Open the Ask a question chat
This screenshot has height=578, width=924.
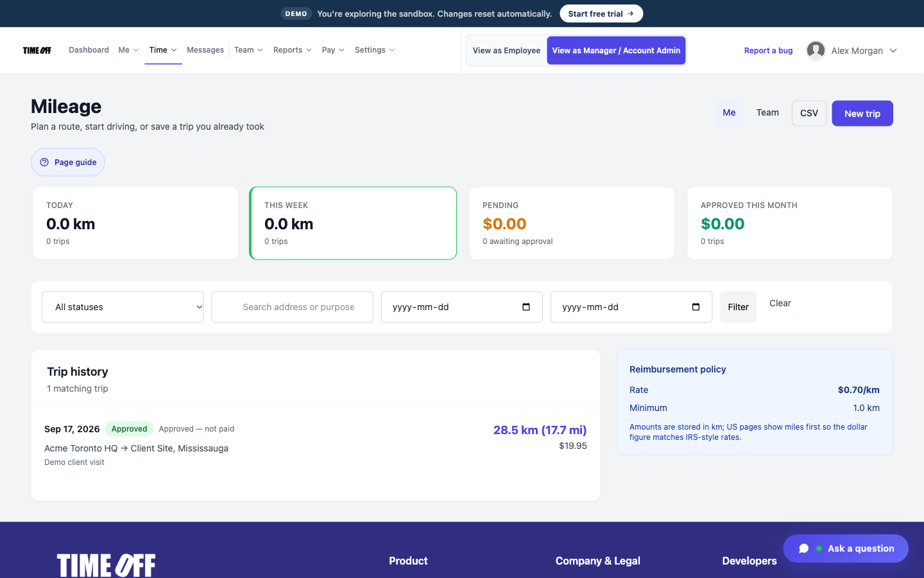846,548
